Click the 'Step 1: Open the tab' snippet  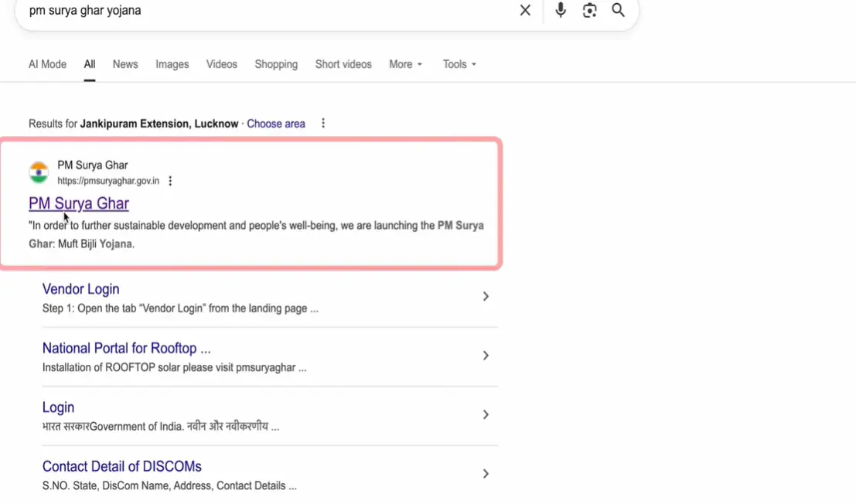click(x=180, y=308)
